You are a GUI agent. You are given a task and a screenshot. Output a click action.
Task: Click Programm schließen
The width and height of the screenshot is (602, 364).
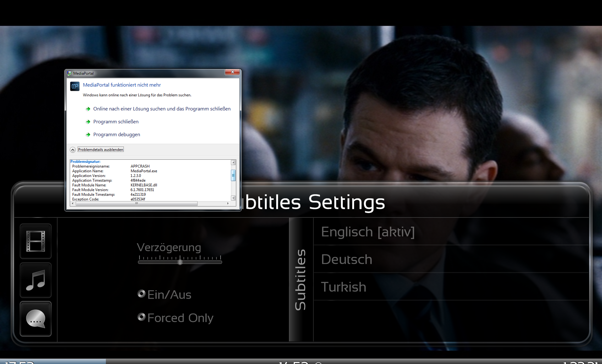click(x=116, y=122)
